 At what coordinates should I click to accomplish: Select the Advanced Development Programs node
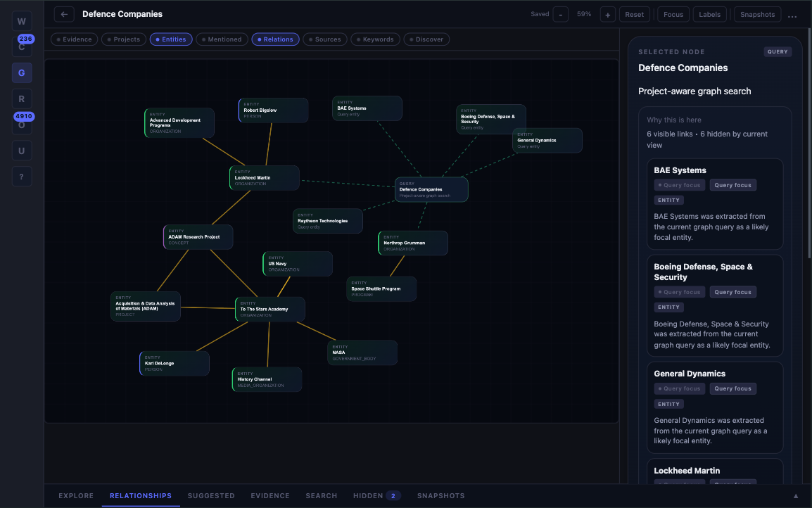point(179,122)
